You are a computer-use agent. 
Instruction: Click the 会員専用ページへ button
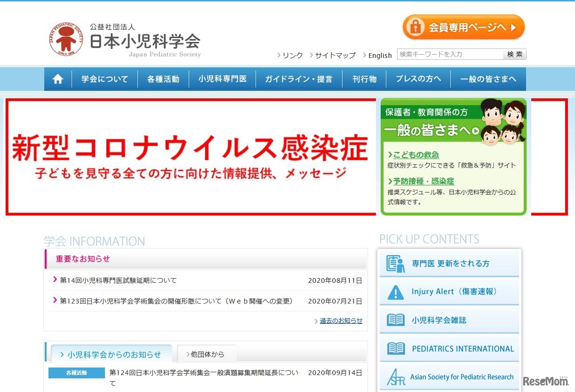coord(463,27)
